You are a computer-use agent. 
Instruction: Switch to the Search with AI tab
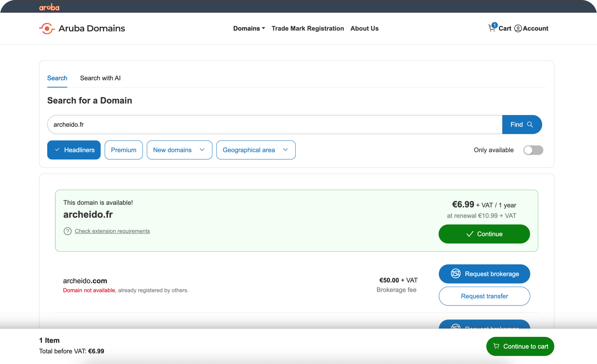[100, 78]
